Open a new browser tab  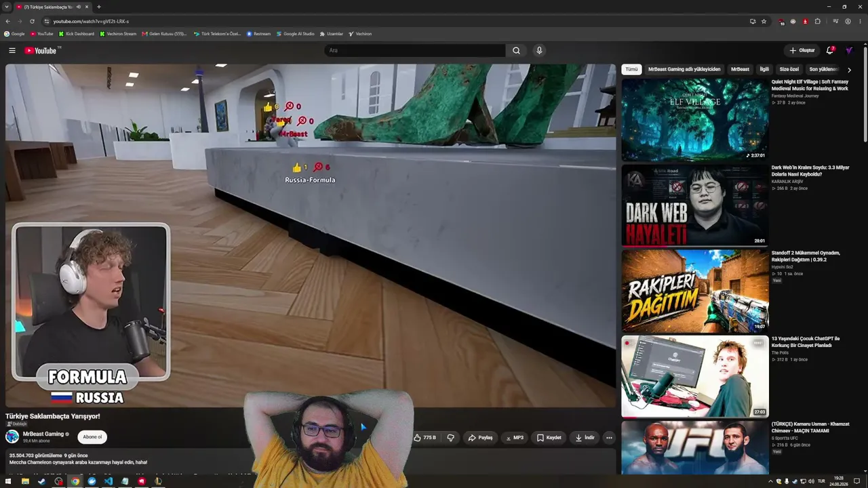pos(99,7)
